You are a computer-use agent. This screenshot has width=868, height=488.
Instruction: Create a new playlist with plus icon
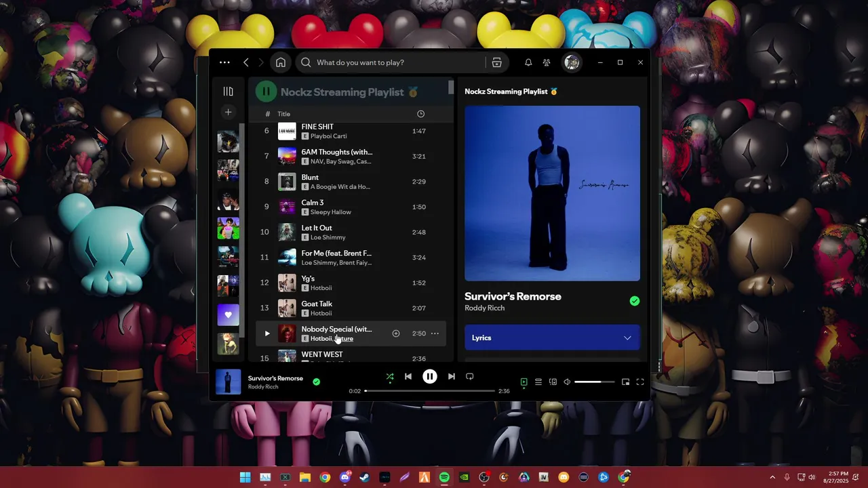[x=228, y=112]
